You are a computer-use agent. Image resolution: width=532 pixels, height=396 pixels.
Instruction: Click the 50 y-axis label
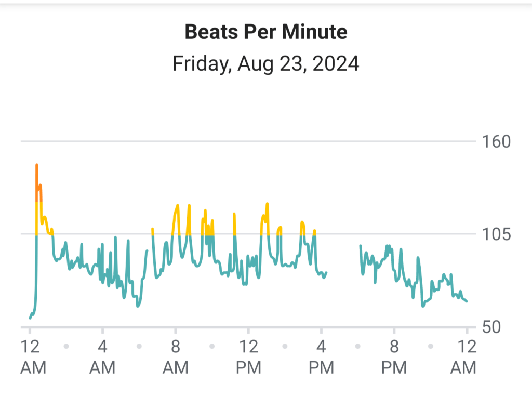tap(494, 327)
